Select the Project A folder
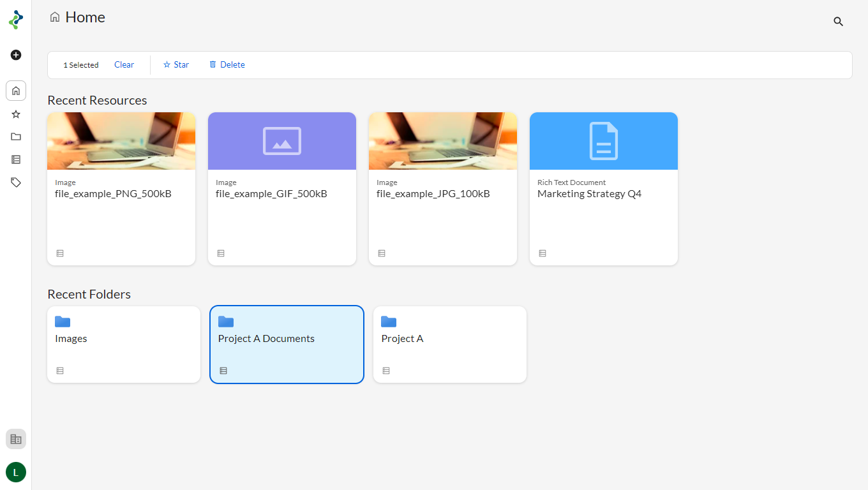This screenshot has height=490, width=868. point(450,345)
